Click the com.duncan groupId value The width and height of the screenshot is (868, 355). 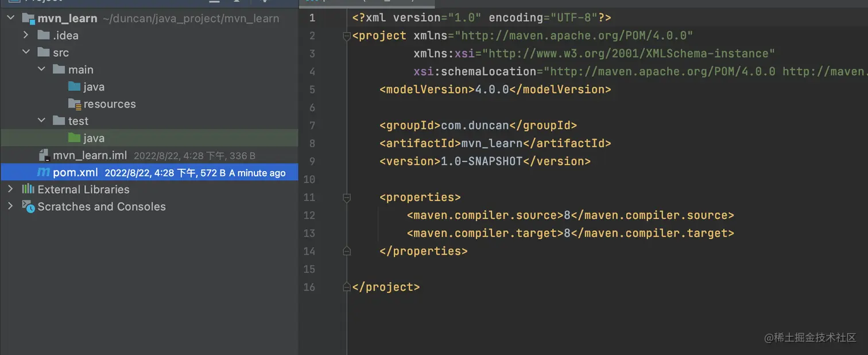[475, 125]
